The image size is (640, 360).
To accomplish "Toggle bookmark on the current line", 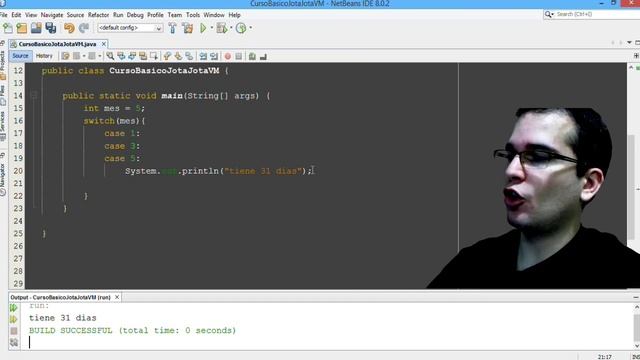I will (x=189, y=56).
